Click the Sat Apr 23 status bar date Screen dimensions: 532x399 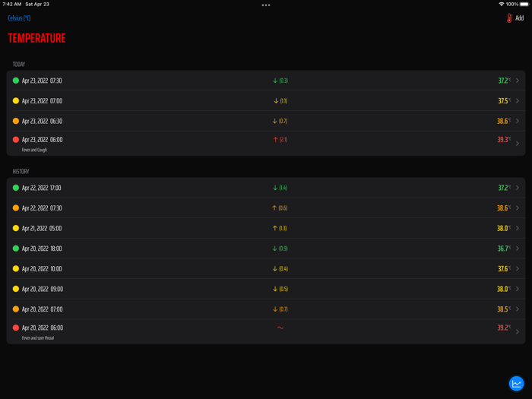pyautogui.click(x=37, y=4)
